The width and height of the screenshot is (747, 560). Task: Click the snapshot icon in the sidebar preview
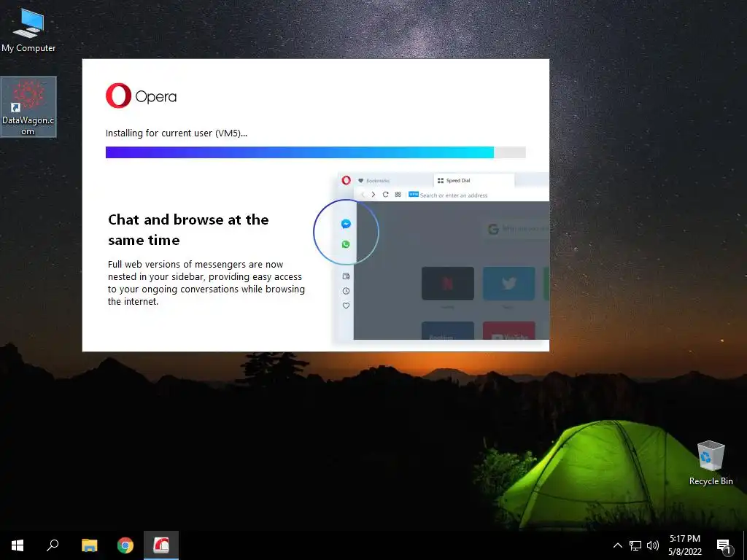tap(346, 276)
